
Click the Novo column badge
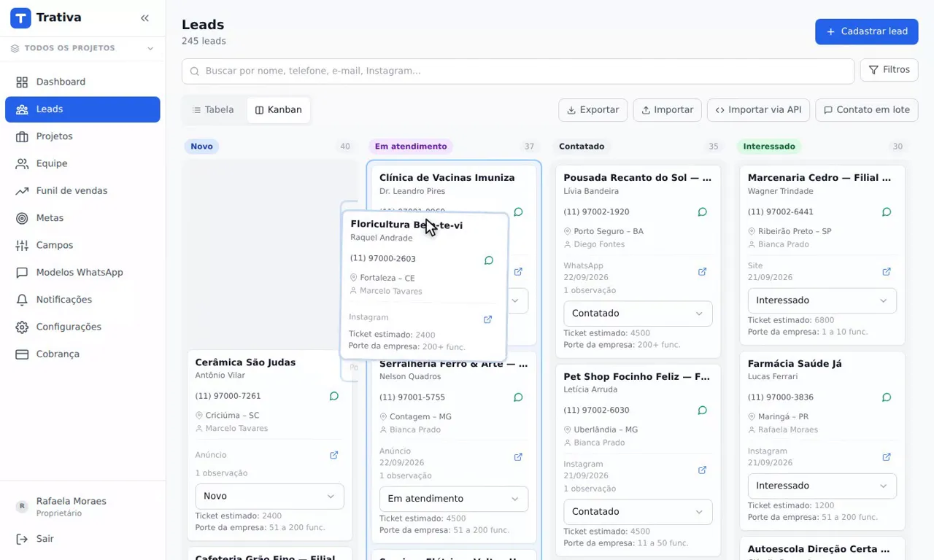[x=201, y=147]
